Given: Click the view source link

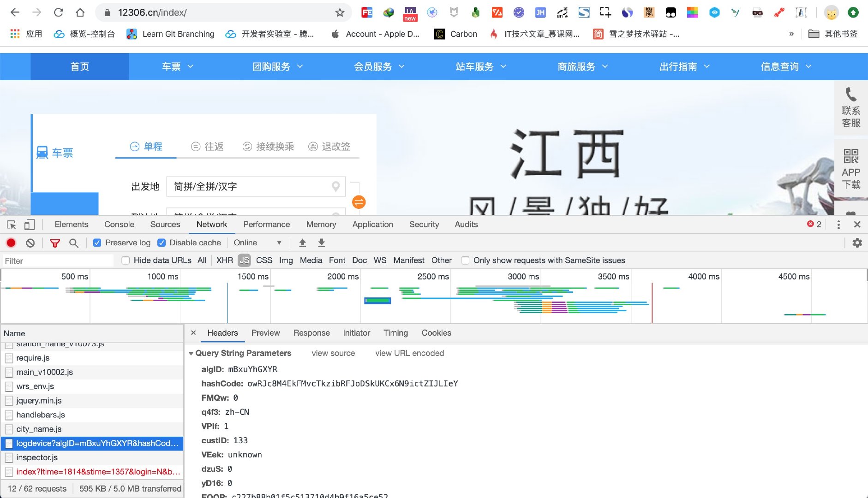Looking at the screenshot, I should pyautogui.click(x=333, y=353).
